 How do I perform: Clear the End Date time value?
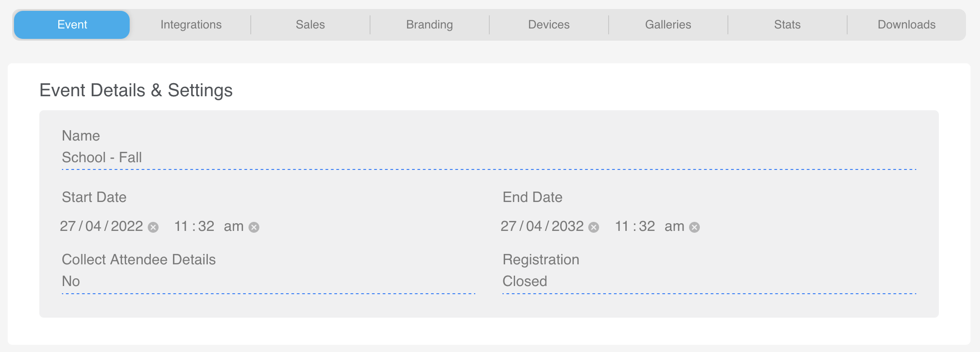point(695,227)
